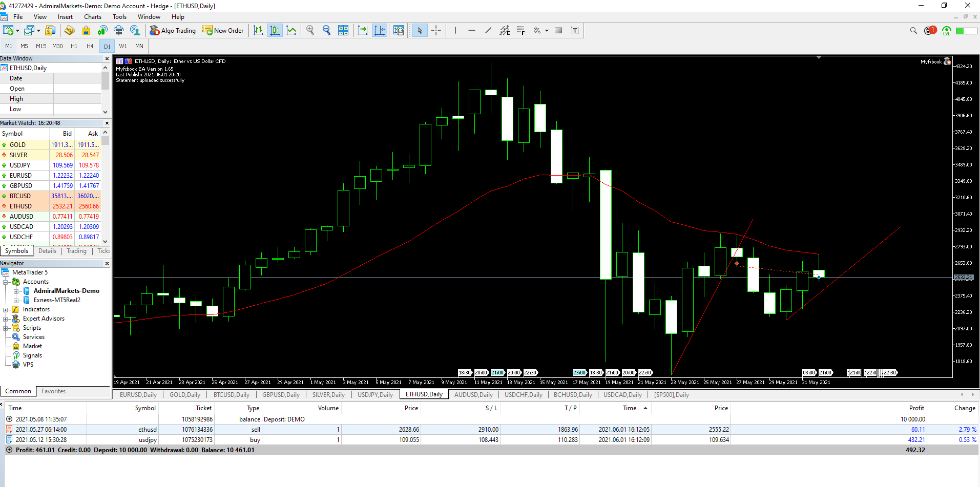
Task: Switch to the BTCUSD,Daily chart tab
Action: point(232,395)
